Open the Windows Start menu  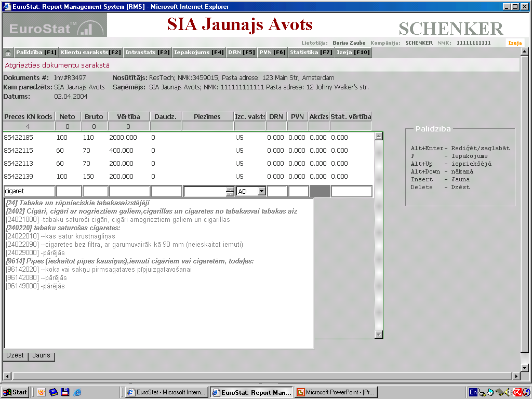[x=15, y=392]
